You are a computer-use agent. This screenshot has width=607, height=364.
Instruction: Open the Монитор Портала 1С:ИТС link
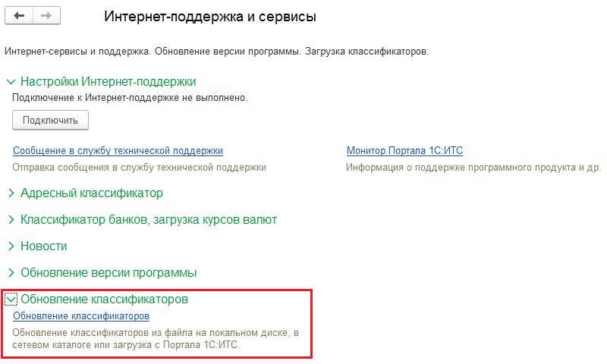[x=404, y=150]
